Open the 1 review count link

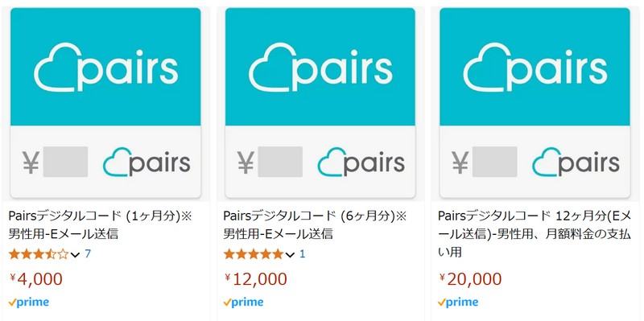coord(303,254)
